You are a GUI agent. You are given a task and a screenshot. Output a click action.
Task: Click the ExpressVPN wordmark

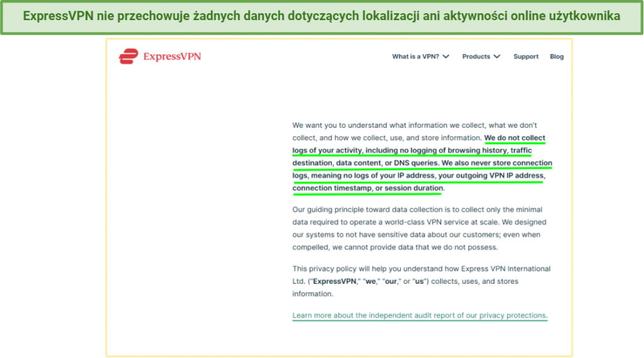[x=172, y=57]
